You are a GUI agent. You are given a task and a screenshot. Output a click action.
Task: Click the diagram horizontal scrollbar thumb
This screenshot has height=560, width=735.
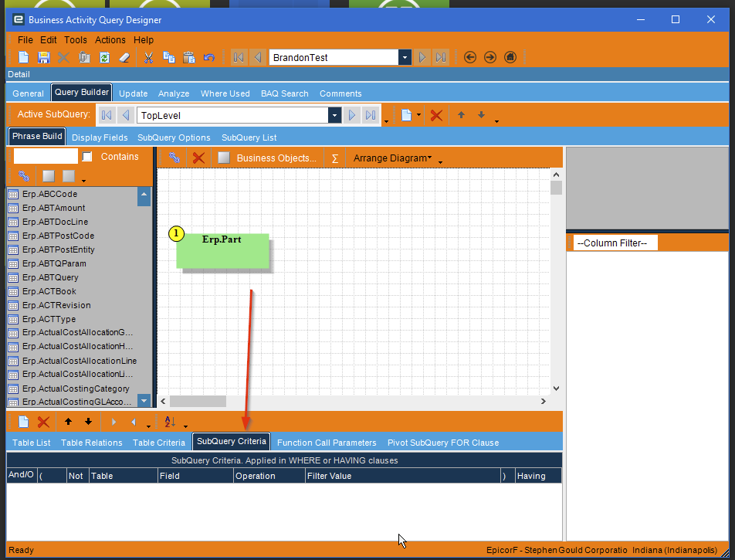click(x=198, y=401)
